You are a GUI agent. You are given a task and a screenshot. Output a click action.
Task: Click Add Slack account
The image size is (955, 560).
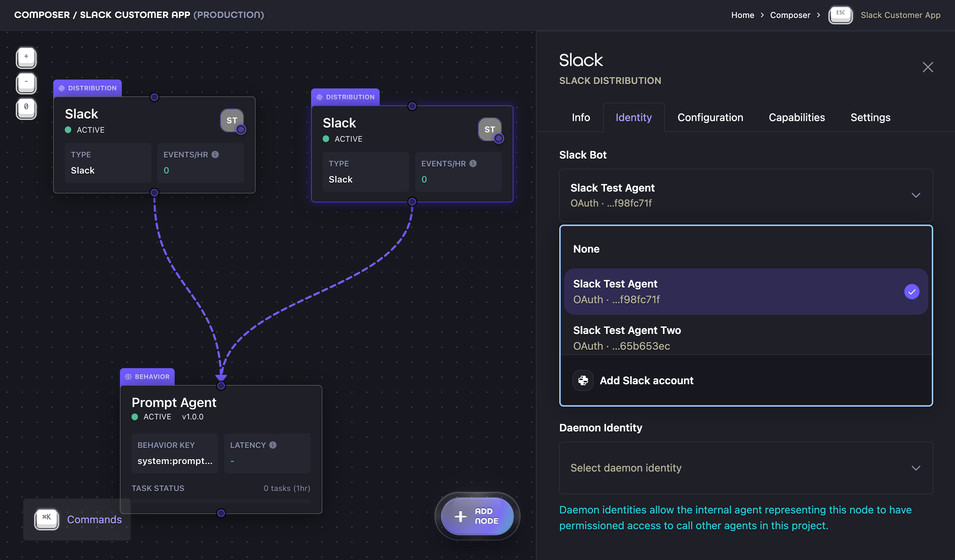[x=746, y=380]
